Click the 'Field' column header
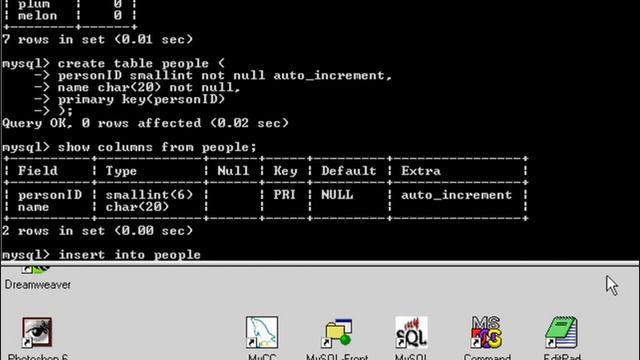Screen dimensions: 640x360 38,171
